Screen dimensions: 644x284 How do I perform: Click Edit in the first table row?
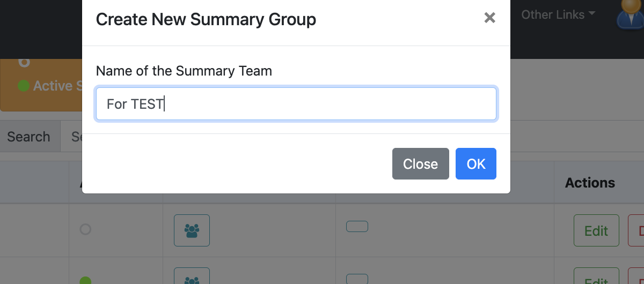click(x=596, y=230)
